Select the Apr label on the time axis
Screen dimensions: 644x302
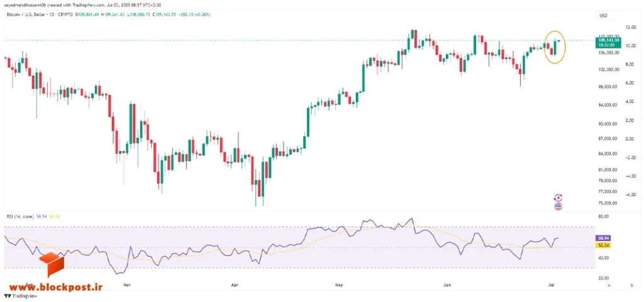(x=235, y=284)
